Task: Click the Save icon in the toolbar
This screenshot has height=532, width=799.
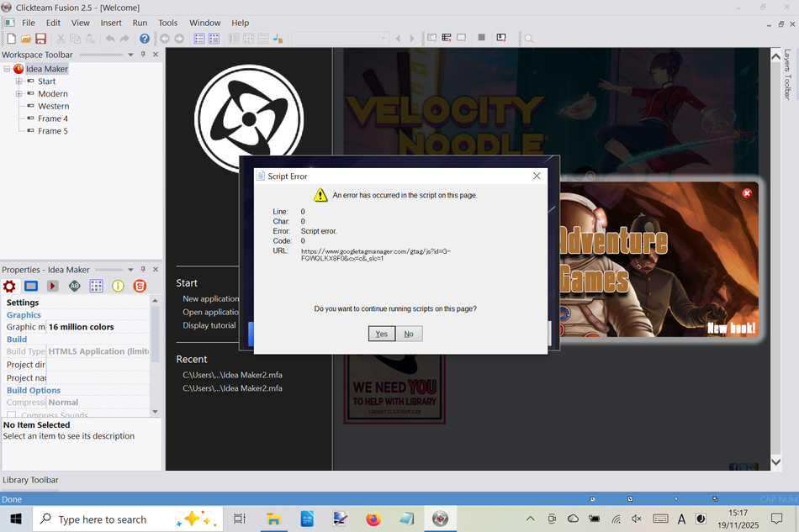Action: click(40, 39)
